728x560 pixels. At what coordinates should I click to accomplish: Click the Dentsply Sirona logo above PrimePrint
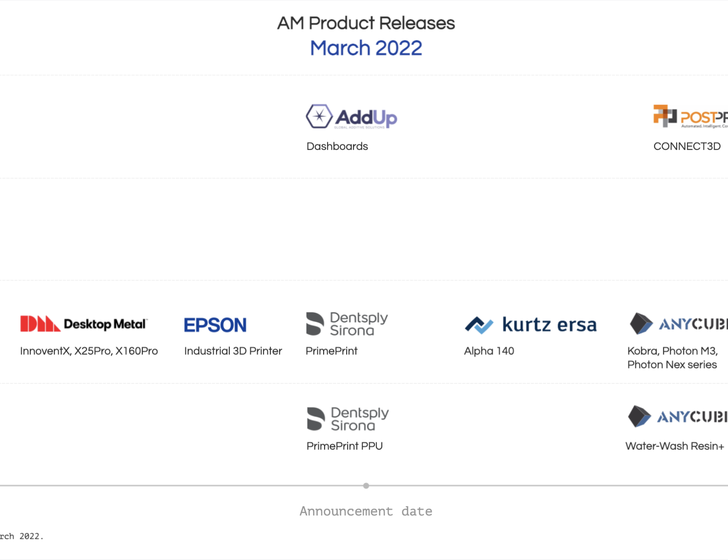pyautogui.click(x=346, y=323)
